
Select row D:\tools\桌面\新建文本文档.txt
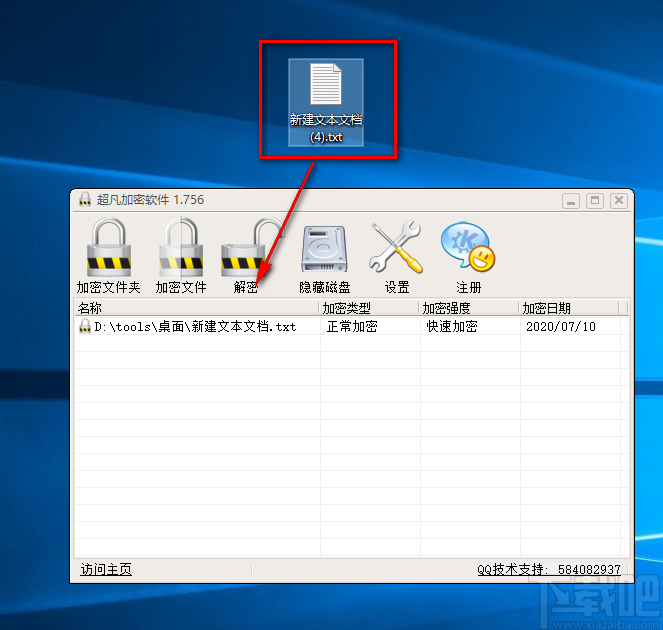point(351,326)
